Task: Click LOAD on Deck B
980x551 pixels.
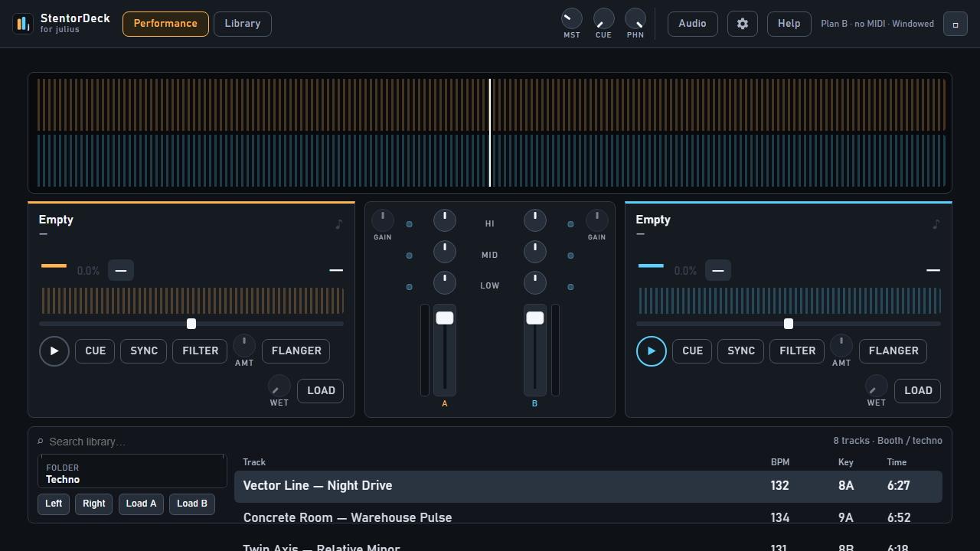Action: [x=918, y=391]
